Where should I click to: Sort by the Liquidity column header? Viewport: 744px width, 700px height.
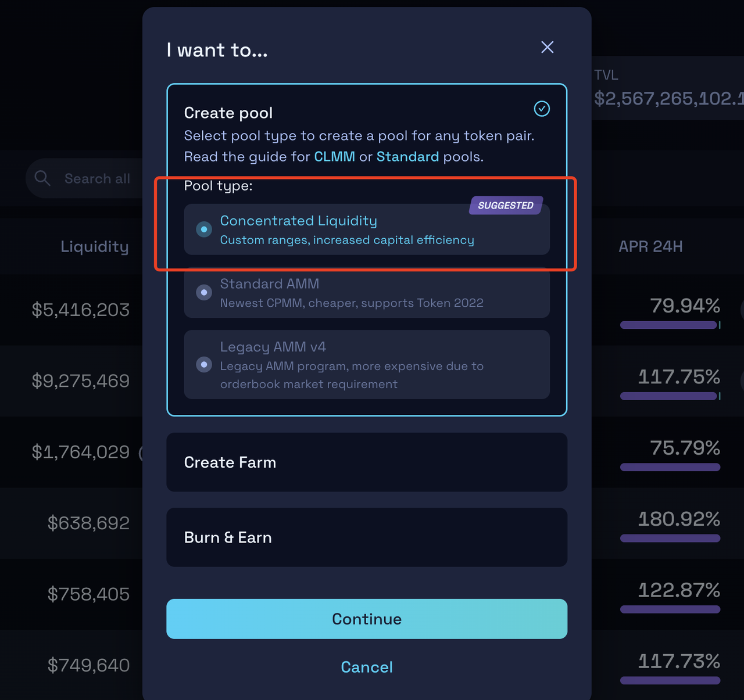click(95, 246)
